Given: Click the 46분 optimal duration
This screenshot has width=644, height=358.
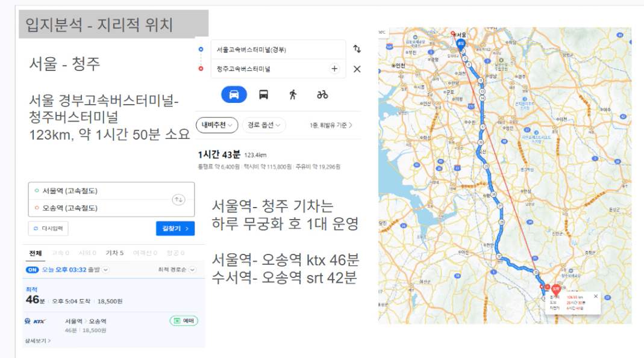Looking at the screenshot, I should (36, 300).
